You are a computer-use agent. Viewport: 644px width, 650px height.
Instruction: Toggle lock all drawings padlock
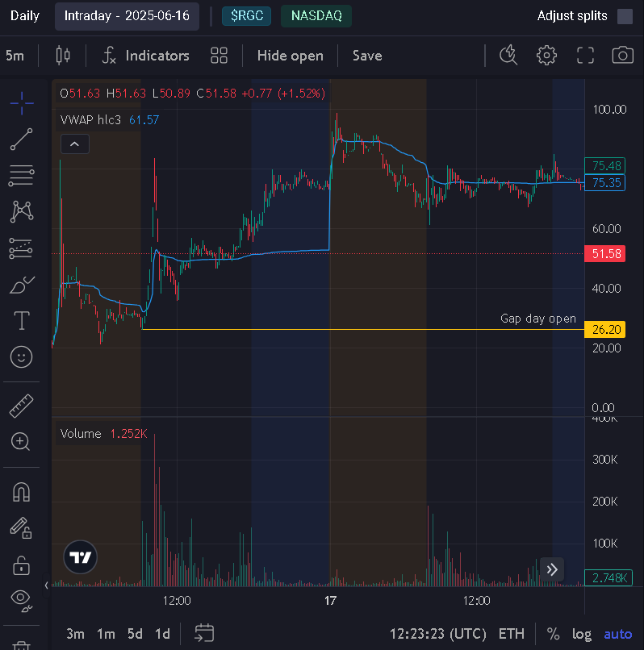(21, 565)
